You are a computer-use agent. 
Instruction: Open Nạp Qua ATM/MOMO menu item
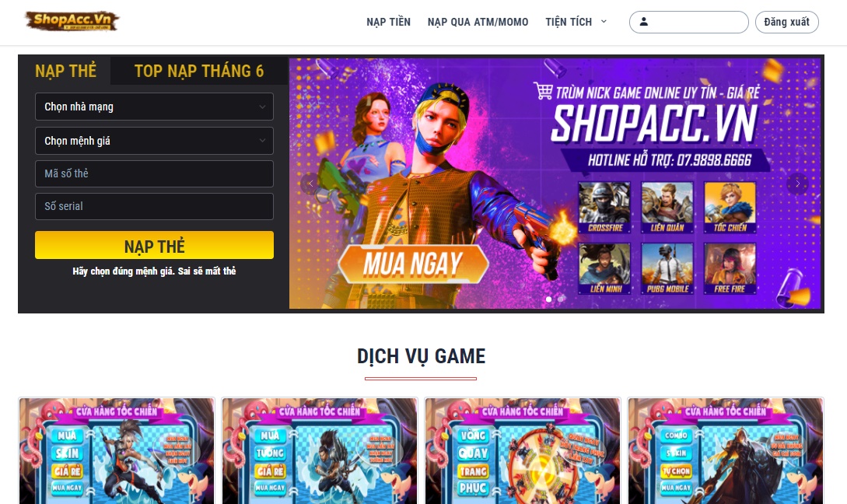(478, 22)
